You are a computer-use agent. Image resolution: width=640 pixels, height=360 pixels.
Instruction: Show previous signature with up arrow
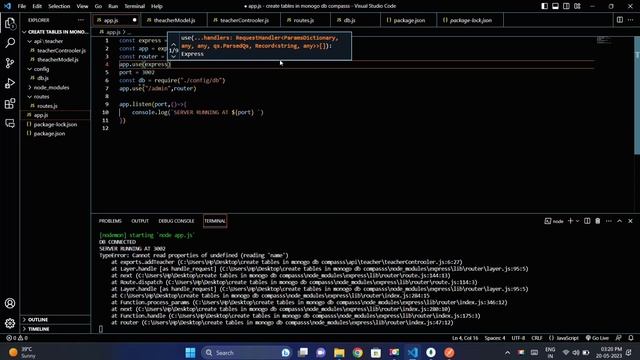click(173, 44)
